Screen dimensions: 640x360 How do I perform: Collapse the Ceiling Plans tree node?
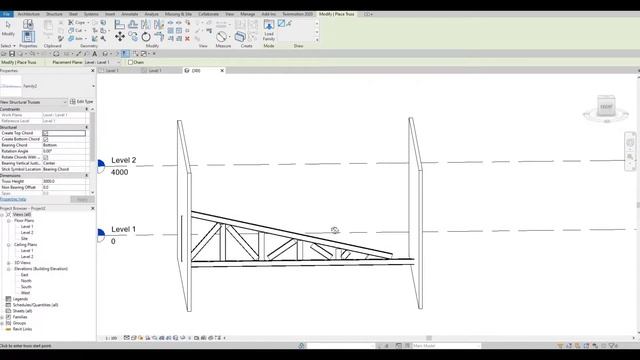point(9,245)
